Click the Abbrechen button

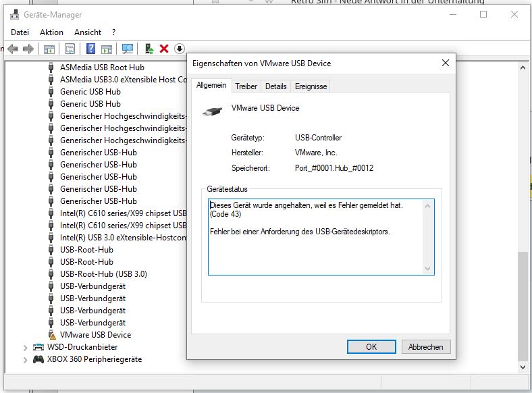pos(426,347)
